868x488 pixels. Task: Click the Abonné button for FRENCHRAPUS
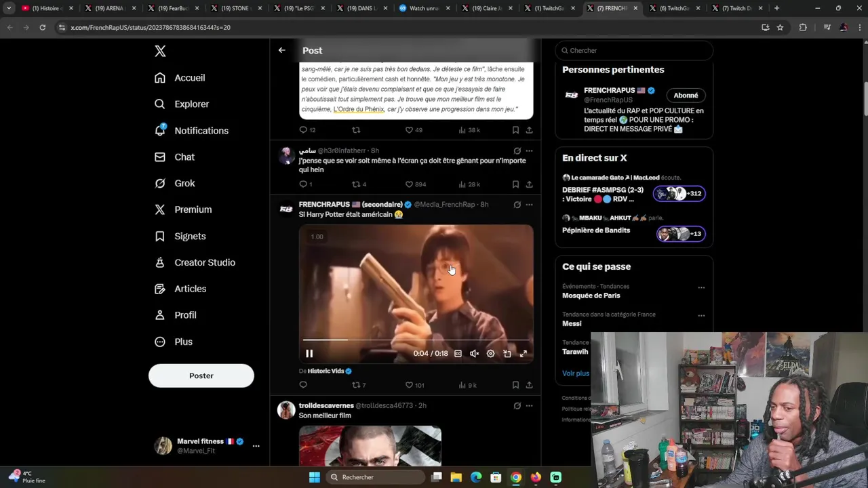[x=686, y=96]
